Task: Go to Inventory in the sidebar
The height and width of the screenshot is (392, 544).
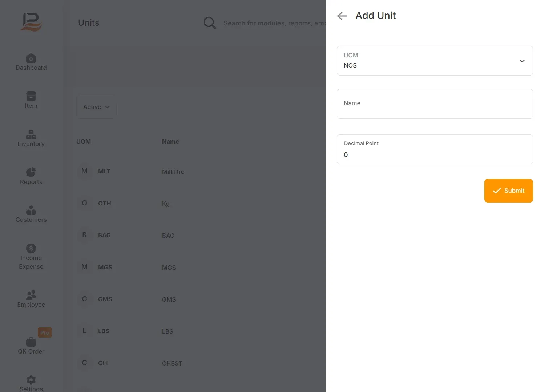Action: click(x=31, y=138)
